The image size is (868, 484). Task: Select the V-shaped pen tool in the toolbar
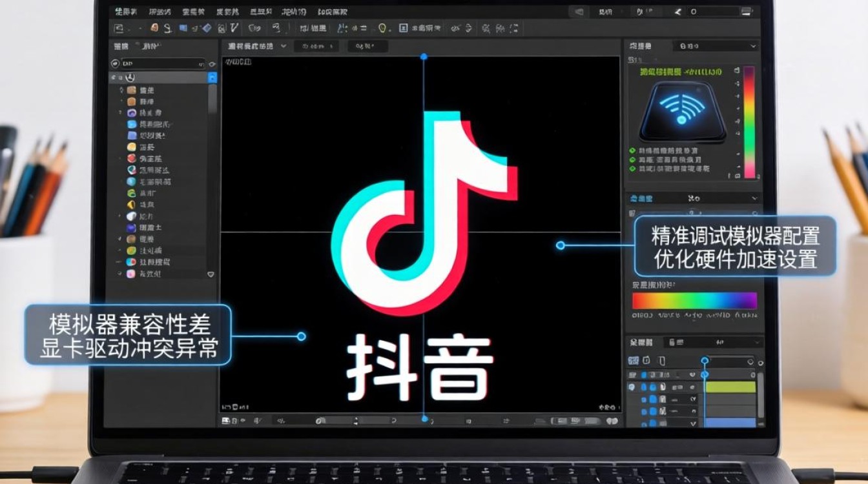coord(232,28)
